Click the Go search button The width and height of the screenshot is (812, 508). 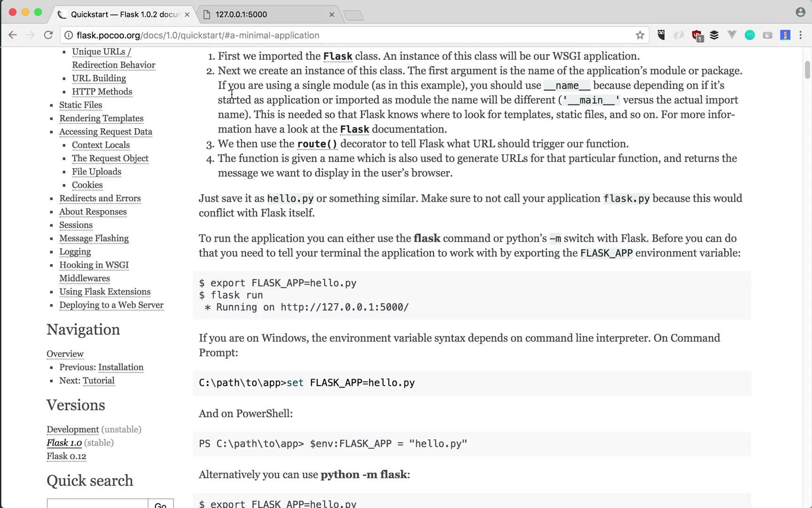point(161,504)
